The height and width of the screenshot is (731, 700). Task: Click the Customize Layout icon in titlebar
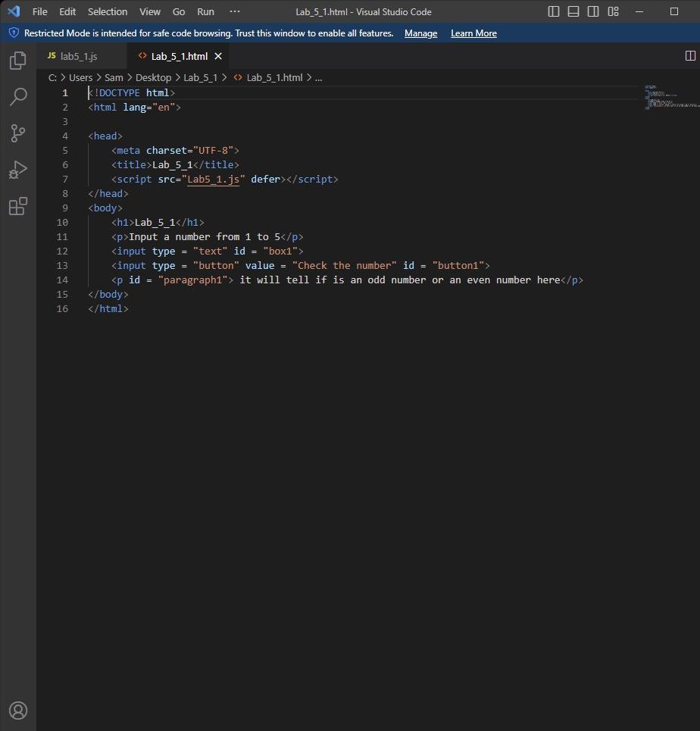point(613,11)
